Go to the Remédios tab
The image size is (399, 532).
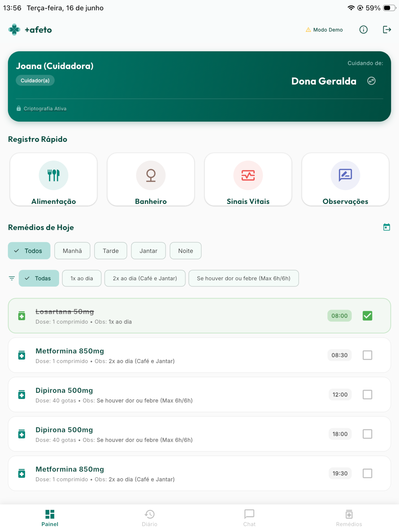[x=349, y=518]
